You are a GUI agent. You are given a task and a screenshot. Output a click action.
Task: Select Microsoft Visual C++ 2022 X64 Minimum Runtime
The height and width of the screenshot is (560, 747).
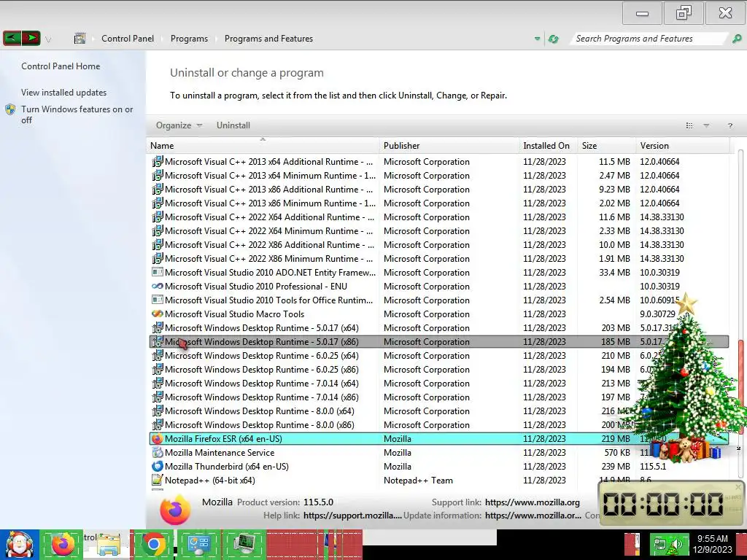tap(438, 230)
